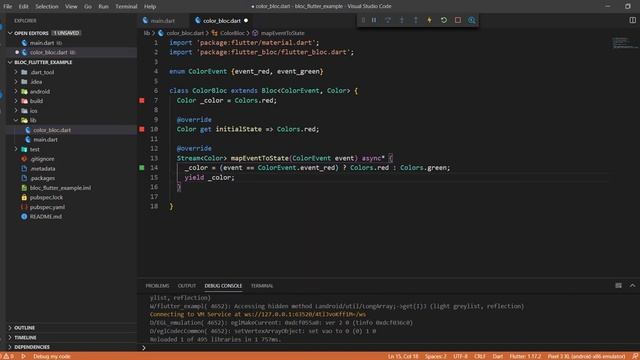Click line and column indicator in status bar
640x360 pixels.
coord(403,356)
